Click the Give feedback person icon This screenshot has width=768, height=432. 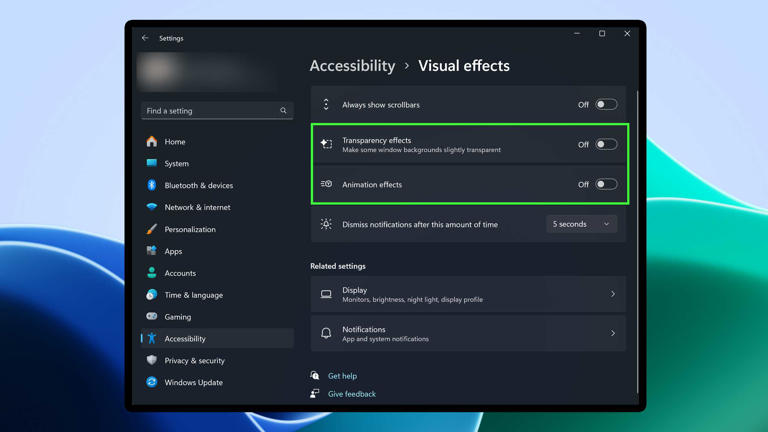[315, 393]
